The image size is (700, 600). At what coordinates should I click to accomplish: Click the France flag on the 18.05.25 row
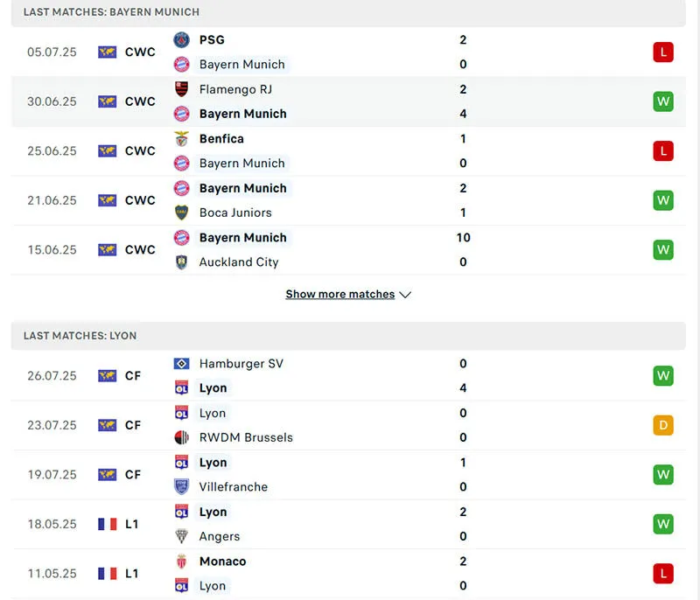coord(107,524)
